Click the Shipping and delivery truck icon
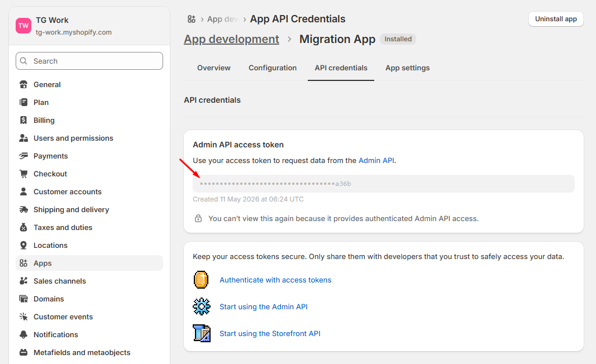596x364 pixels. coord(23,209)
